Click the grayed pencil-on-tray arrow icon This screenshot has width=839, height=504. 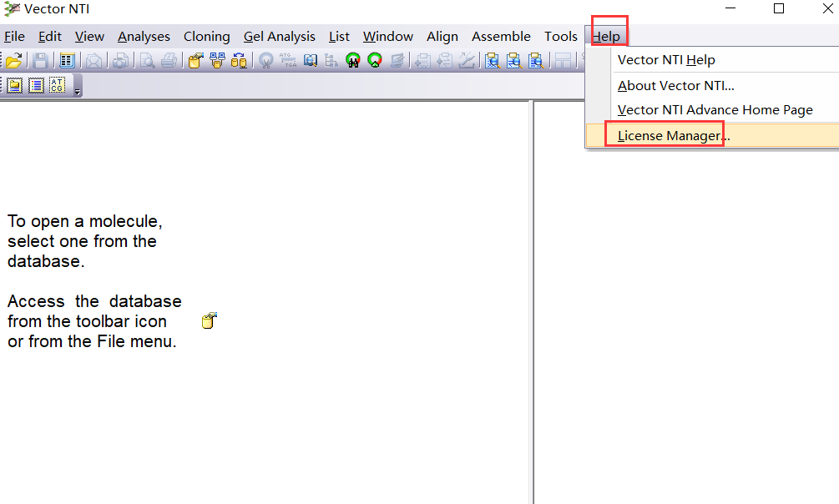tap(467, 60)
